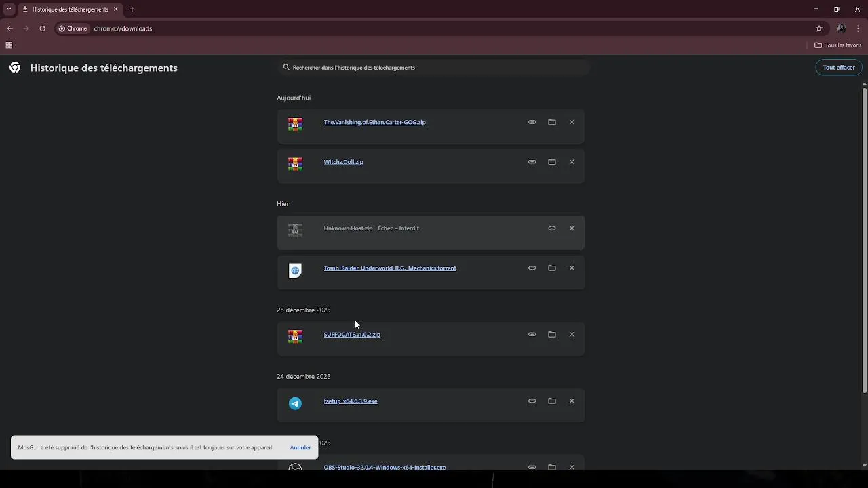Copy download link for Witchs.Doll.zip
This screenshot has width=868, height=488.
[x=532, y=162]
